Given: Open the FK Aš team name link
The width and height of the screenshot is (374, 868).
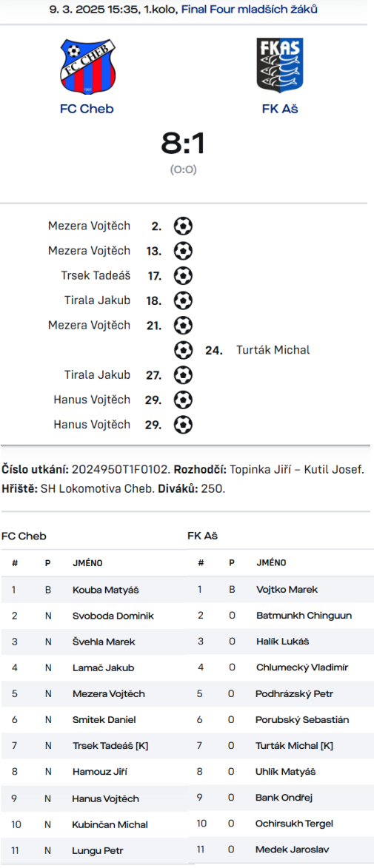Looking at the screenshot, I should (x=280, y=109).
